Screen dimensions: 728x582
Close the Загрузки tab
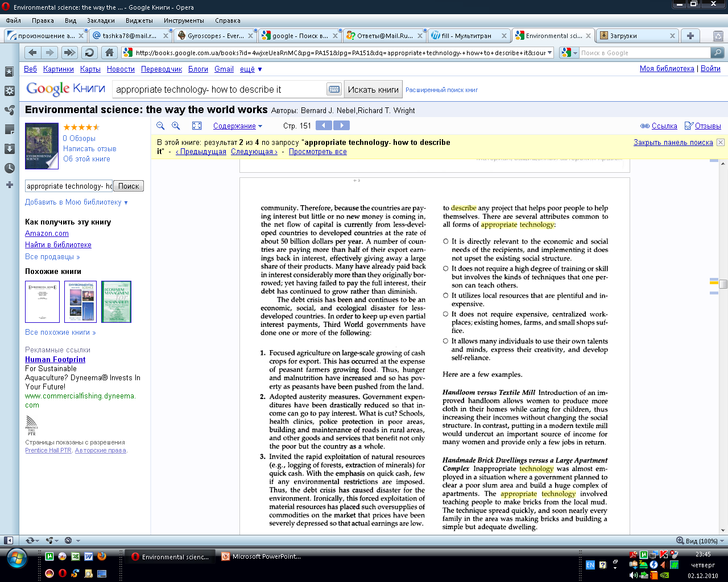click(672, 36)
